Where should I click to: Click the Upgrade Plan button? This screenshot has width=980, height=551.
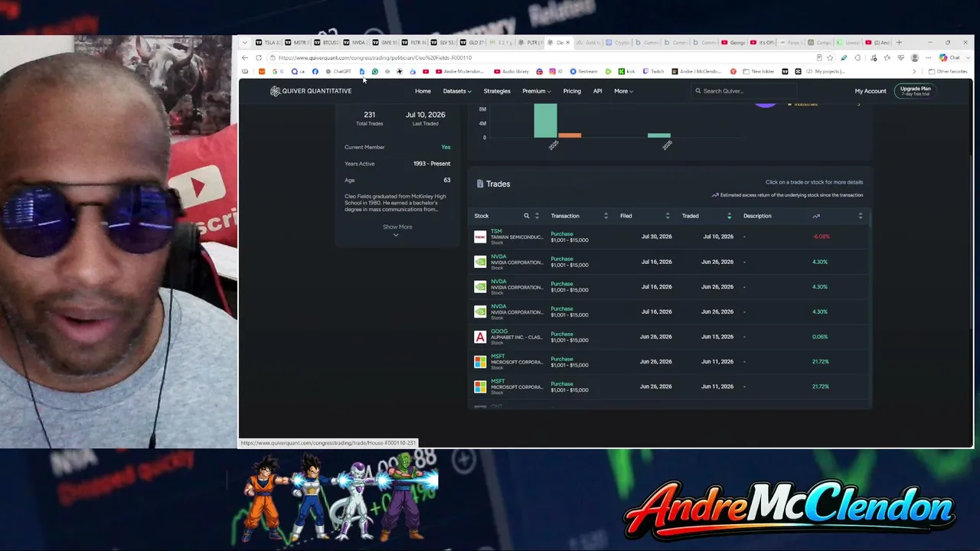[915, 91]
